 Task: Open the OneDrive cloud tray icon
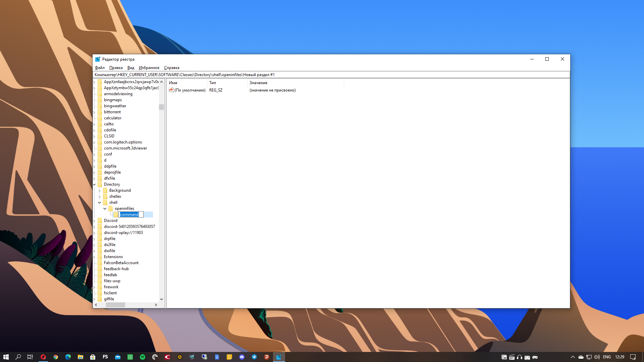point(581,357)
